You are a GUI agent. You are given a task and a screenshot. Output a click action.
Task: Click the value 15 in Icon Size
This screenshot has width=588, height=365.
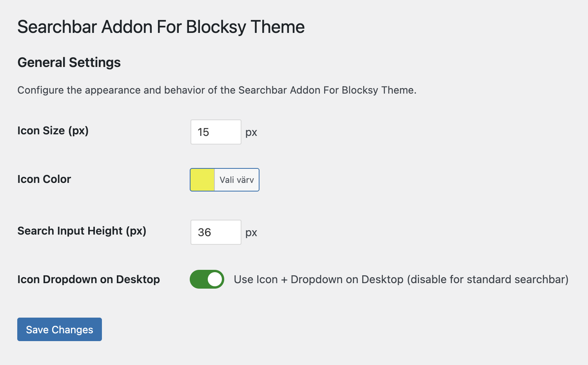click(203, 132)
